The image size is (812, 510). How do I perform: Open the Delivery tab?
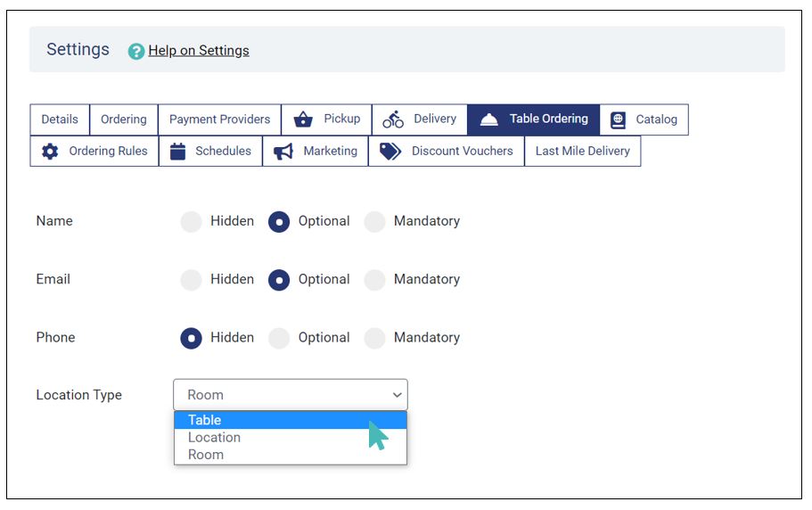pos(420,119)
